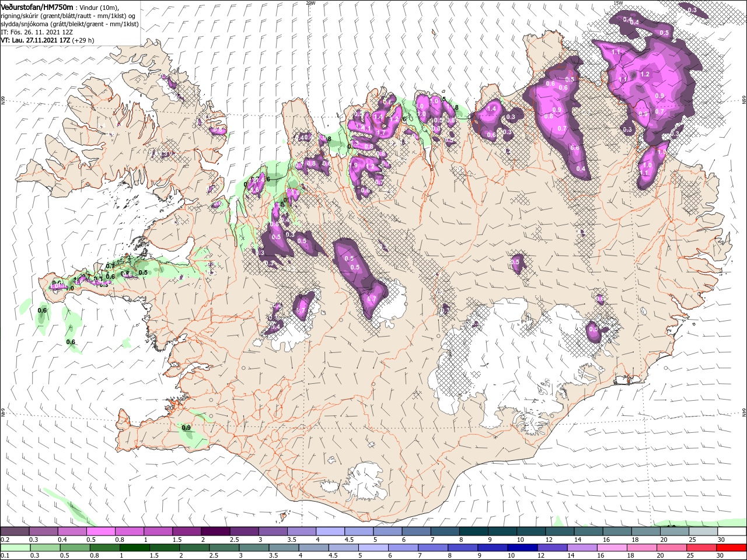
Task: Click the '0.1' label in lower legend
Action: [x=5, y=555]
